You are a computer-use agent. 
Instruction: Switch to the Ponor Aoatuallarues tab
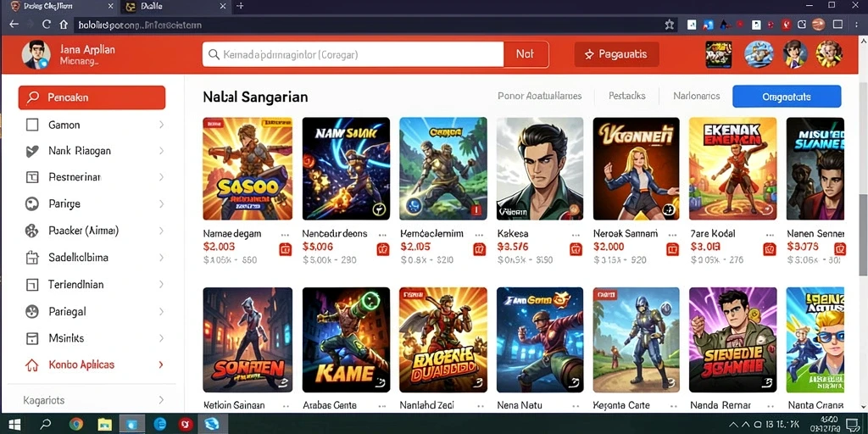pos(540,96)
